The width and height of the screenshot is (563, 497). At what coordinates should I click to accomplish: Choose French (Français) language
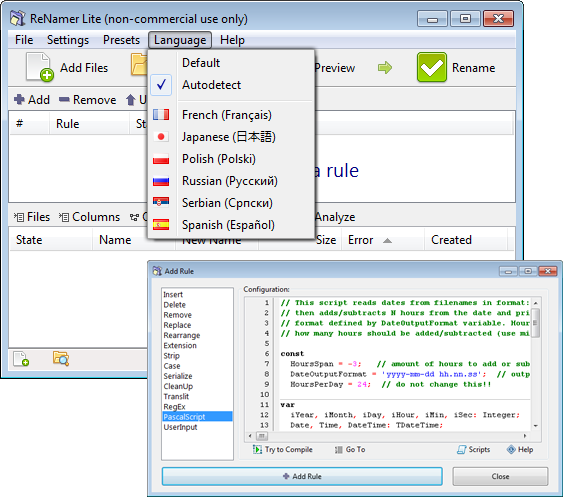pyautogui.click(x=231, y=115)
